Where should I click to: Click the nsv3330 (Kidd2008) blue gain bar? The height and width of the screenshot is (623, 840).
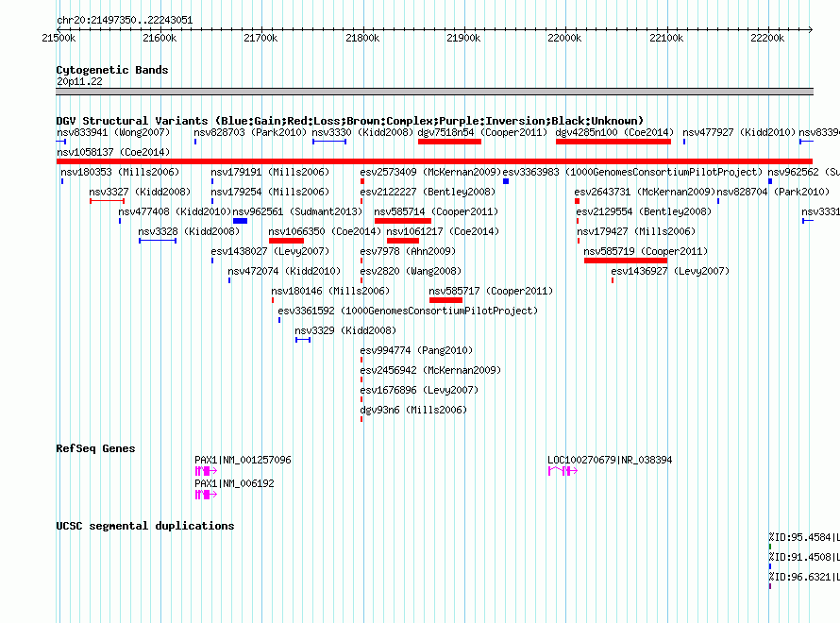pos(329,142)
